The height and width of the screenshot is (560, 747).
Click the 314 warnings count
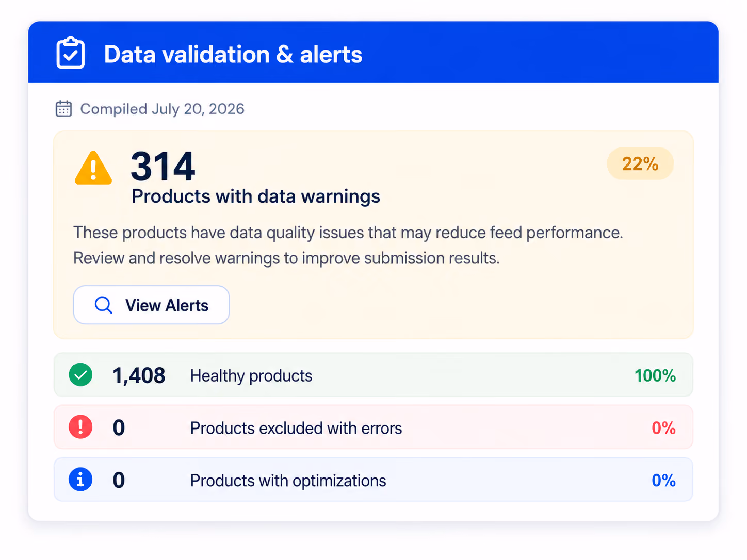pyautogui.click(x=163, y=167)
